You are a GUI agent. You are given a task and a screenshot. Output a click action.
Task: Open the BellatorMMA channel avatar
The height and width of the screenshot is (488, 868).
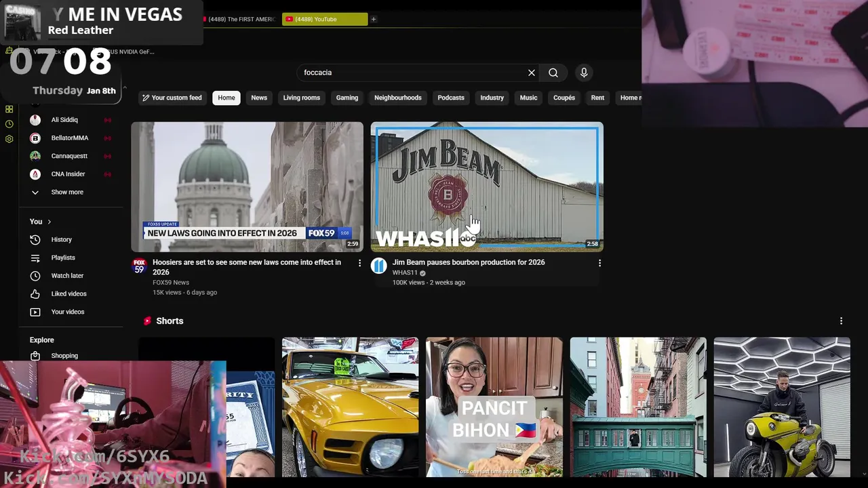[x=35, y=138]
